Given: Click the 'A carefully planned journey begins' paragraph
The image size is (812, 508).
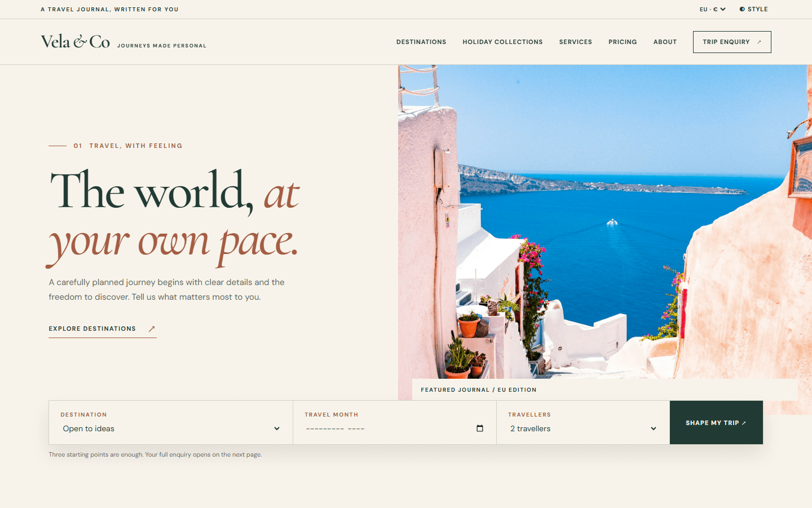Looking at the screenshot, I should pos(167,290).
